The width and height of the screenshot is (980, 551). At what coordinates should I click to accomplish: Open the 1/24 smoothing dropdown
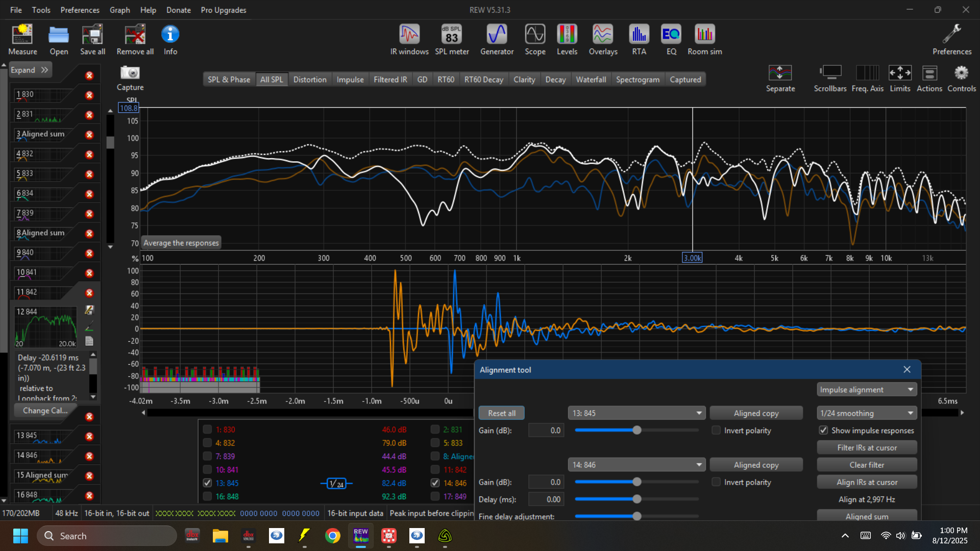click(x=866, y=413)
